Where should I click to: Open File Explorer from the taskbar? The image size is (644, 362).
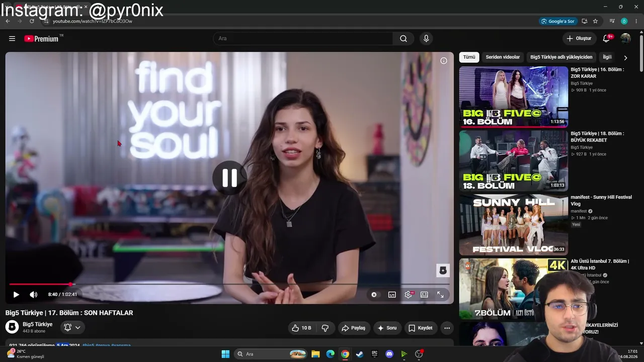point(315,354)
